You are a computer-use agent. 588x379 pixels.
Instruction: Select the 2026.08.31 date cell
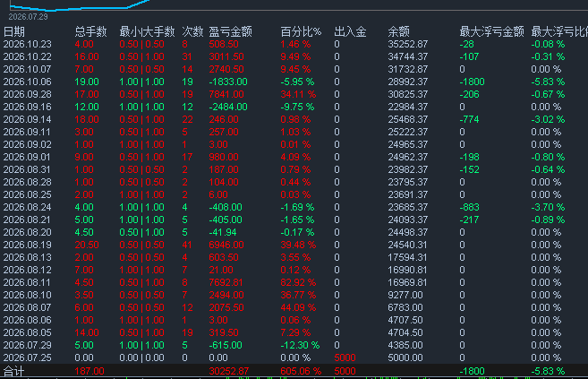[x=28, y=169]
